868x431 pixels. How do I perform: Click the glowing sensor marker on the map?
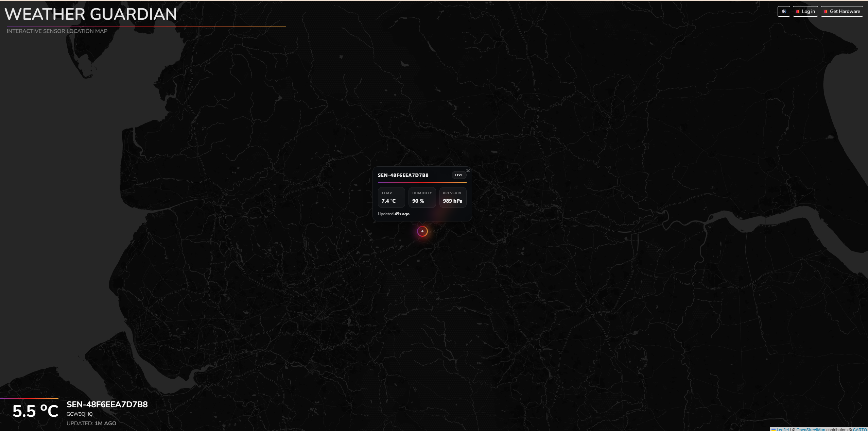click(422, 231)
